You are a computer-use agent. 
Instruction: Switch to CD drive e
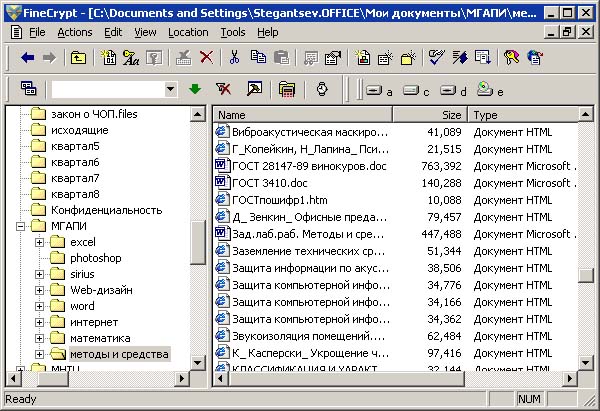490,90
